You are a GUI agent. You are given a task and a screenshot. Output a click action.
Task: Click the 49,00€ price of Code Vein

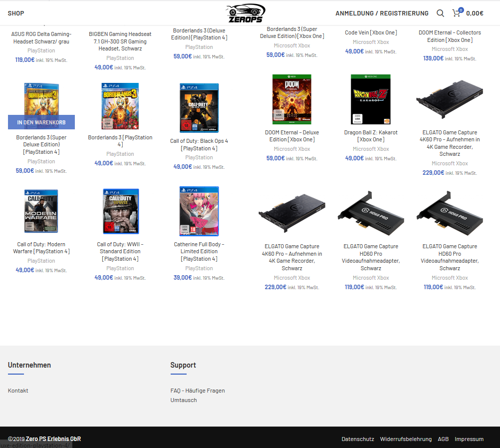pos(354,51)
